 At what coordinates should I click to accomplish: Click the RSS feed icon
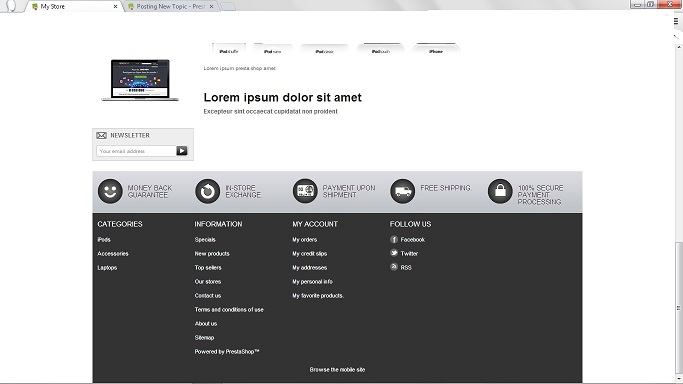click(394, 267)
